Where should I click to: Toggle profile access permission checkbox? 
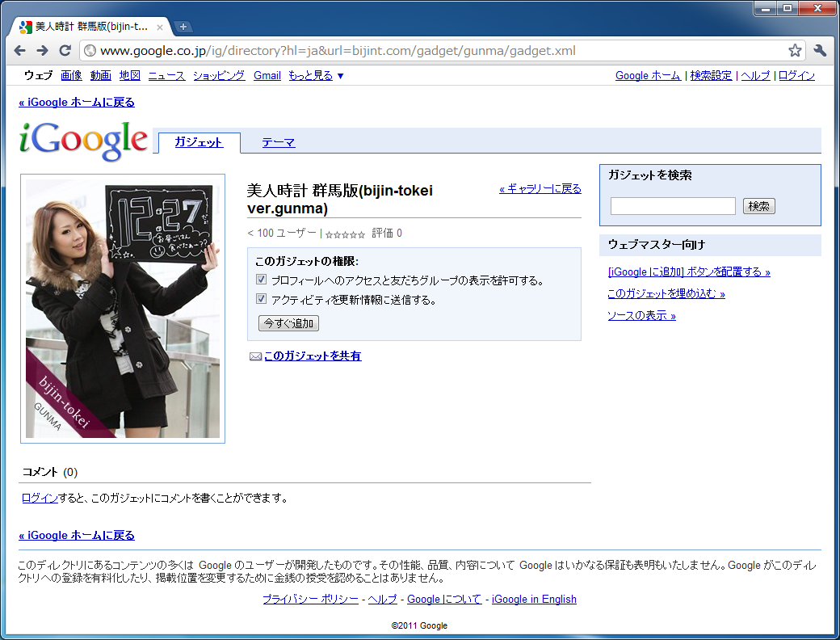[x=262, y=280]
